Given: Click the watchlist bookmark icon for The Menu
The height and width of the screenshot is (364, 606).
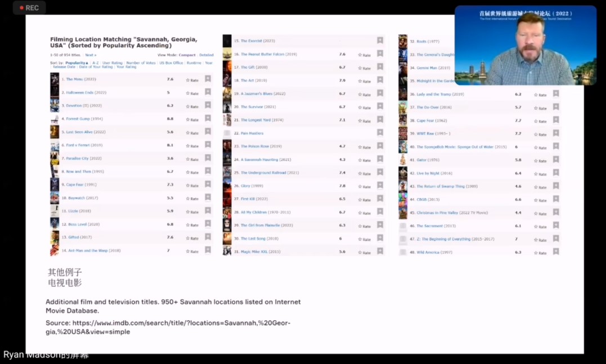Looking at the screenshot, I should coord(208,79).
